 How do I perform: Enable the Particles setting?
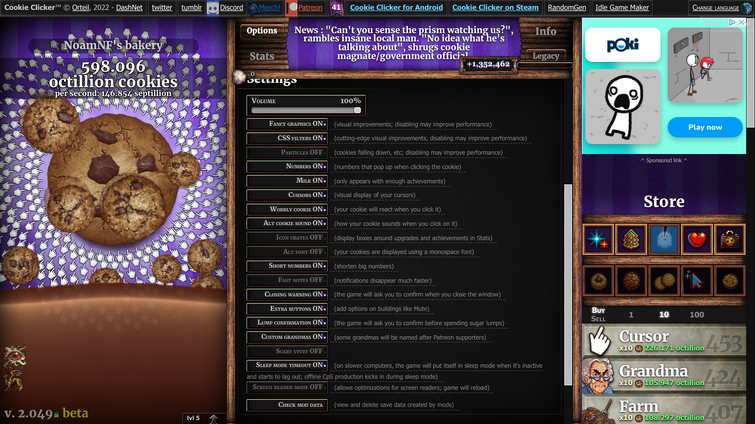(x=287, y=153)
